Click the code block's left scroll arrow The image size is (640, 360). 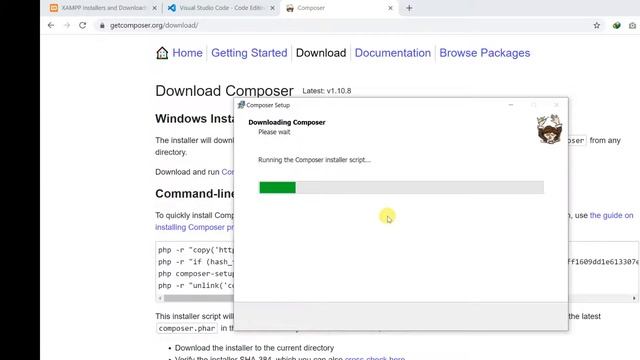[x=160, y=298]
